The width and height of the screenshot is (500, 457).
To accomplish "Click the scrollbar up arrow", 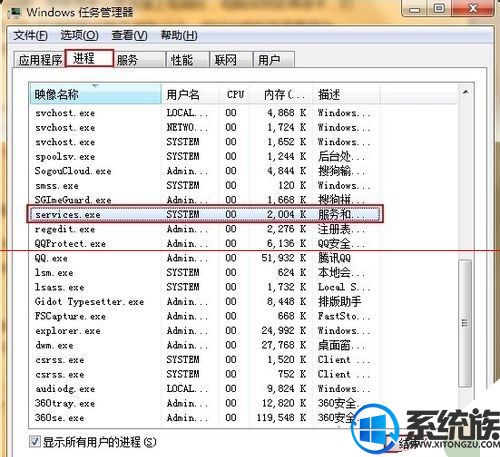I will [466, 92].
